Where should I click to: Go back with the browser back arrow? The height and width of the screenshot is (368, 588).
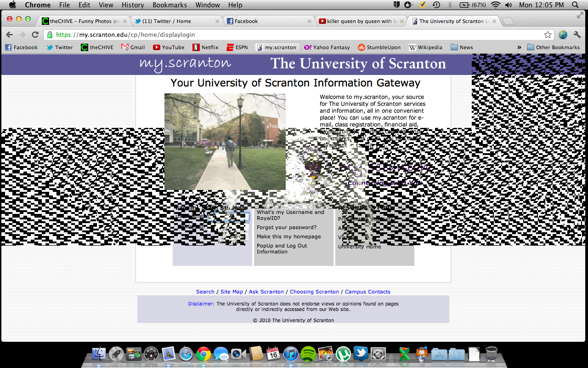[x=9, y=34]
